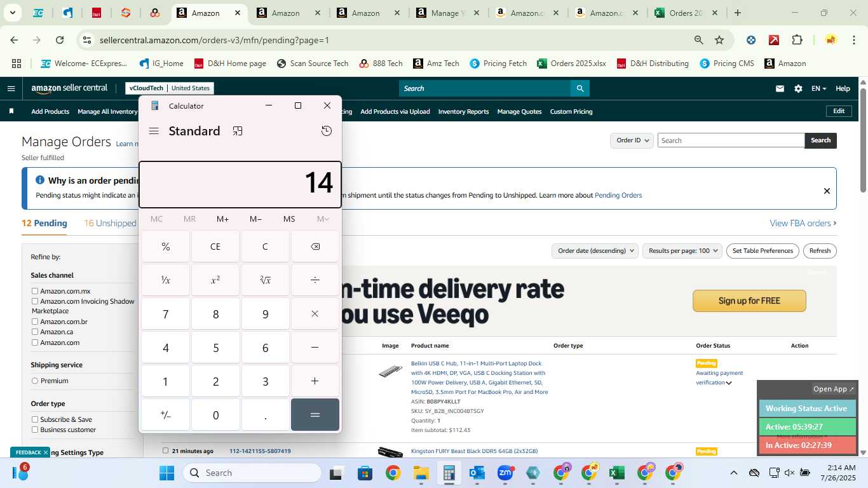
Task: Click the Calculator backspace key
Action: pyautogui.click(x=315, y=247)
